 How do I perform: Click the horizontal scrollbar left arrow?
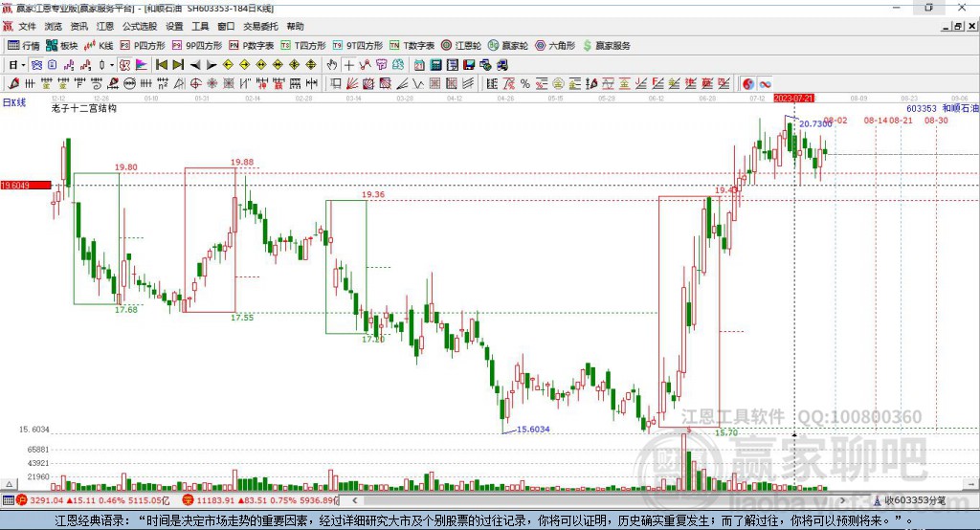pos(354,500)
